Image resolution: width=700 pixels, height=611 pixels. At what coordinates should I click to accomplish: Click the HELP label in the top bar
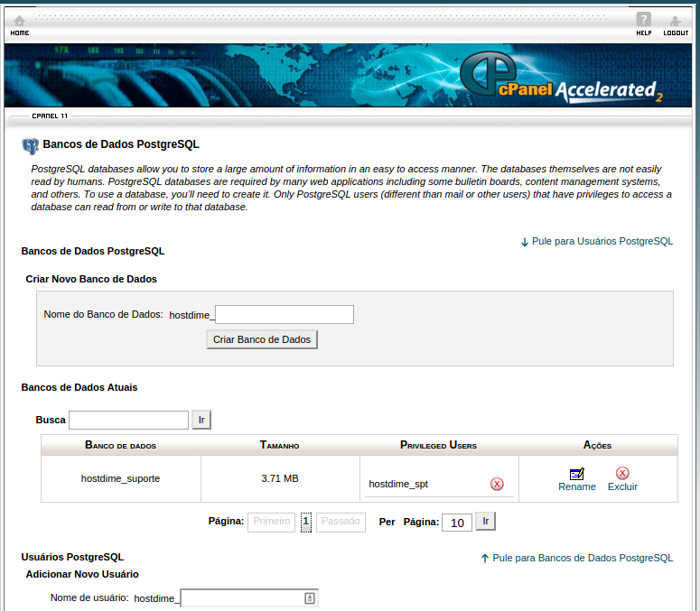pyautogui.click(x=644, y=33)
